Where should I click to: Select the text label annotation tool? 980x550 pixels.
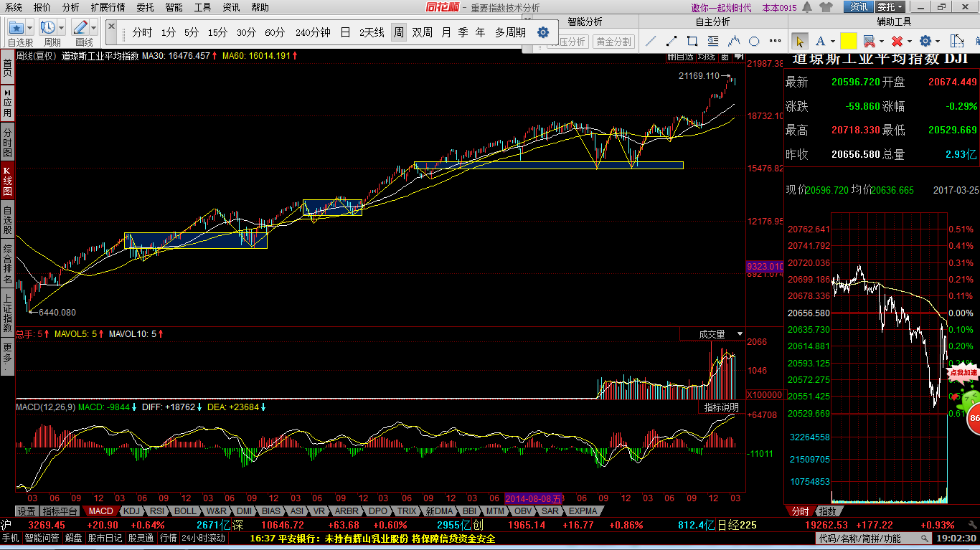(714, 41)
